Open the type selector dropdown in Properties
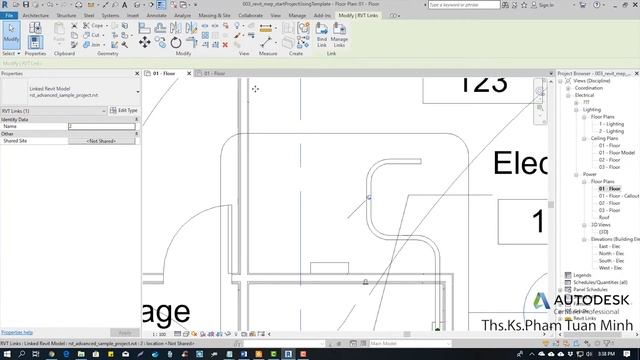This screenshot has height=360, width=640. [x=138, y=92]
